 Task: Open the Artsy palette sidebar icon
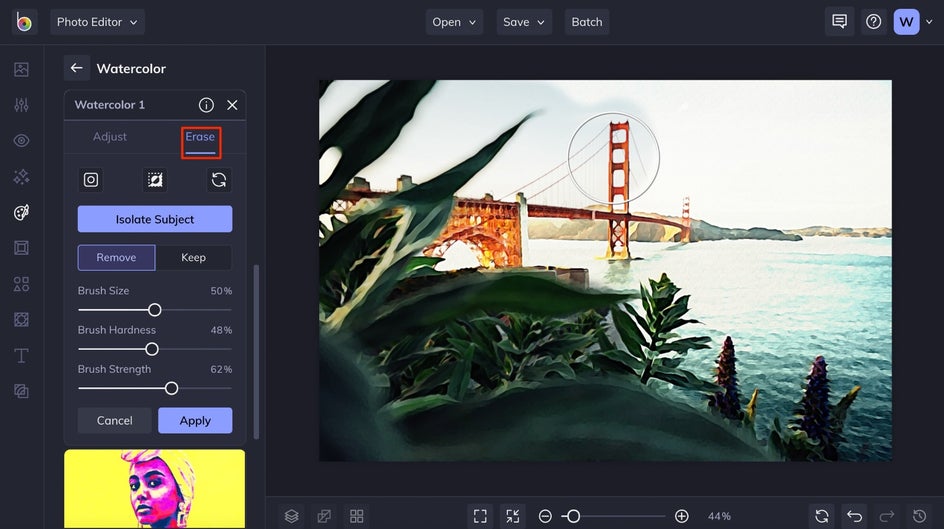(x=21, y=212)
